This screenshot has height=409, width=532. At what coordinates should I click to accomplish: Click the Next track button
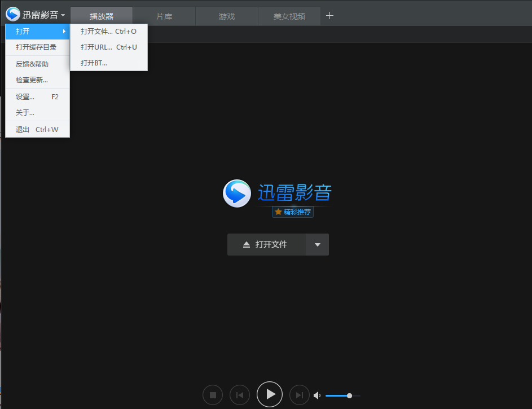coord(300,395)
